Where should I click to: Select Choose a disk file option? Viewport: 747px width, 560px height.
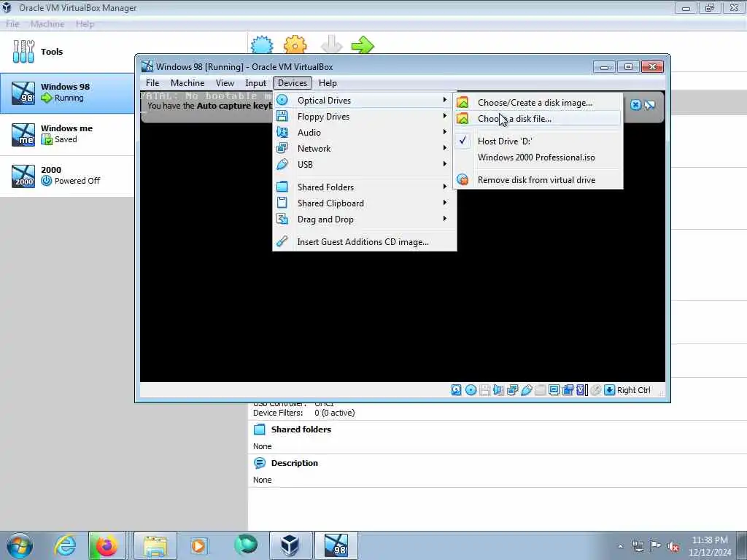click(x=538, y=119)
